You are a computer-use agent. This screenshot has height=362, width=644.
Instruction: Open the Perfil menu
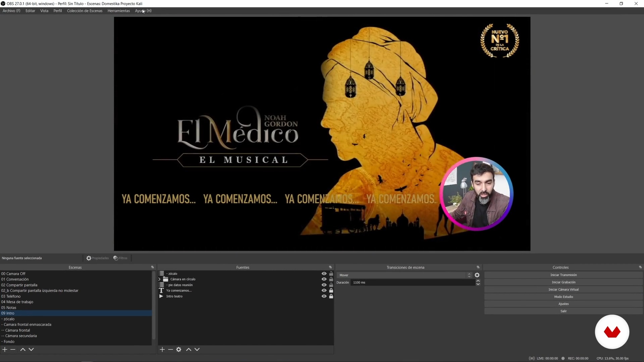coord(58,11)
